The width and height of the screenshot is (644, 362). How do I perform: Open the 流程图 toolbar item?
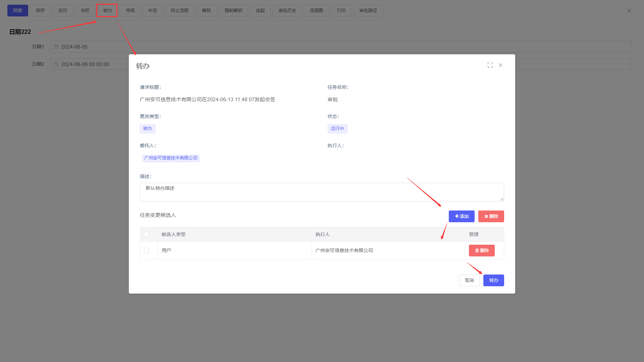point(316,11)
